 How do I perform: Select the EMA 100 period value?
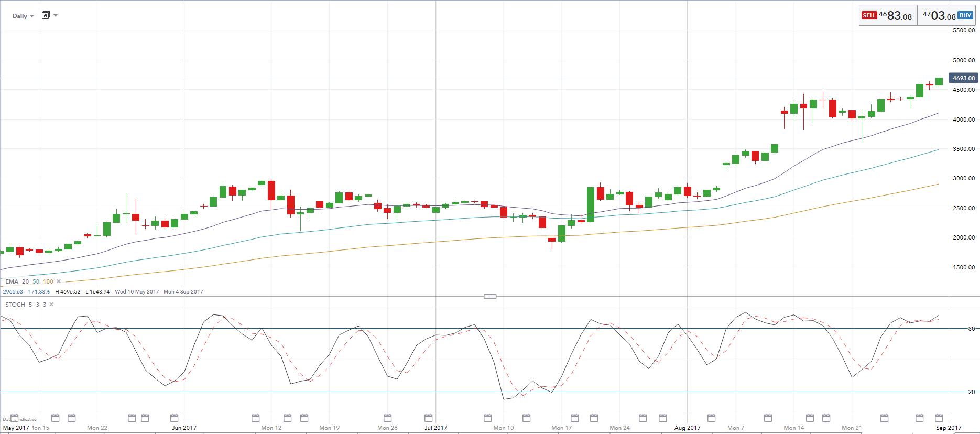tap(48, 281)
